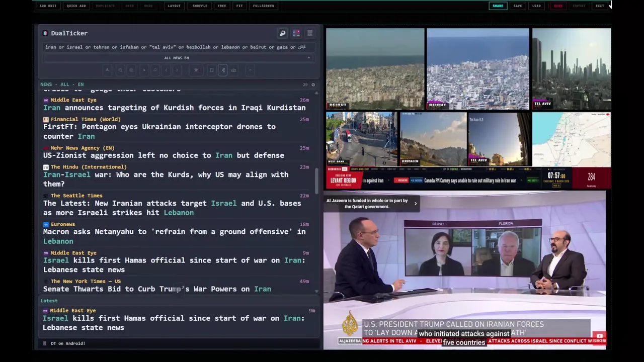Open headline 'US-Zionist aggression left no choice'

[x=164, y=155]
